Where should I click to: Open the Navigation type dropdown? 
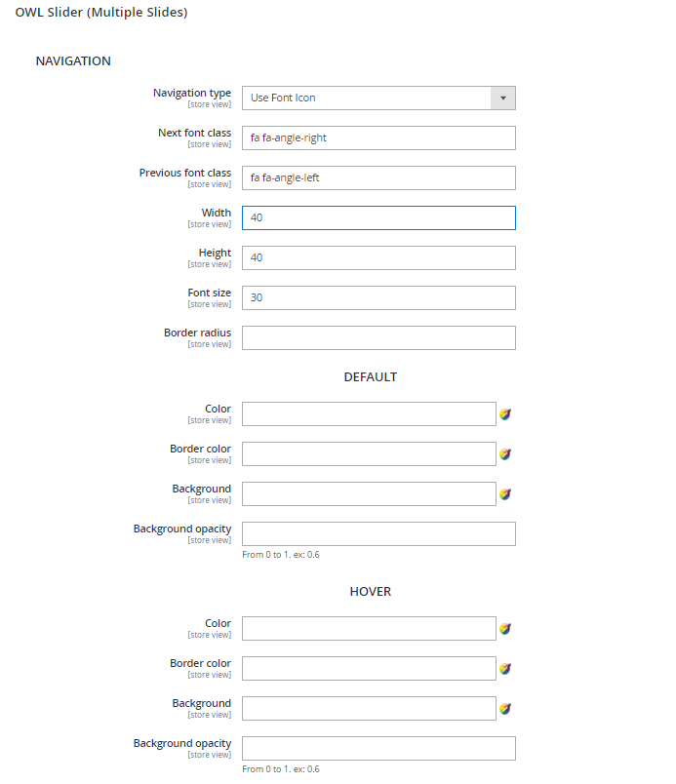click(378, 98)
